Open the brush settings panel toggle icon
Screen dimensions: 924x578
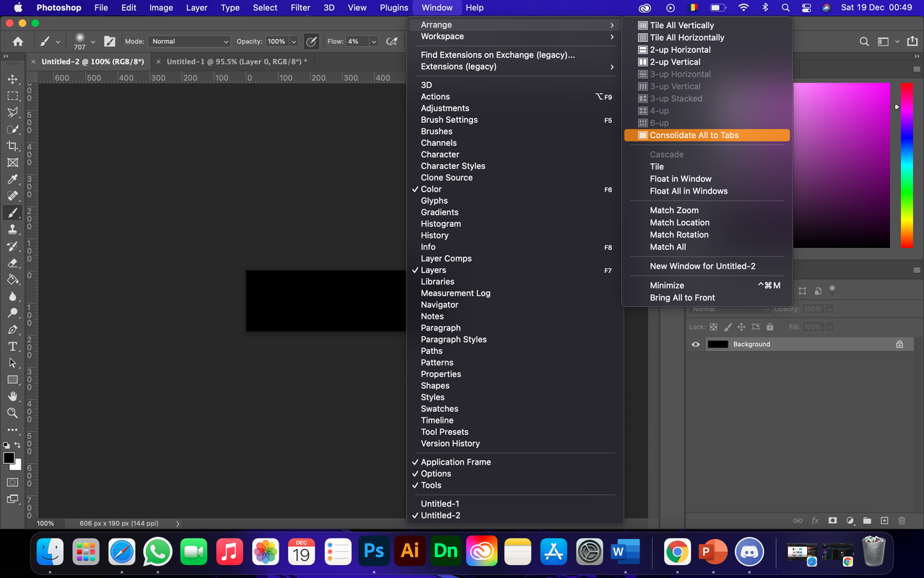[x=110, y=42]
